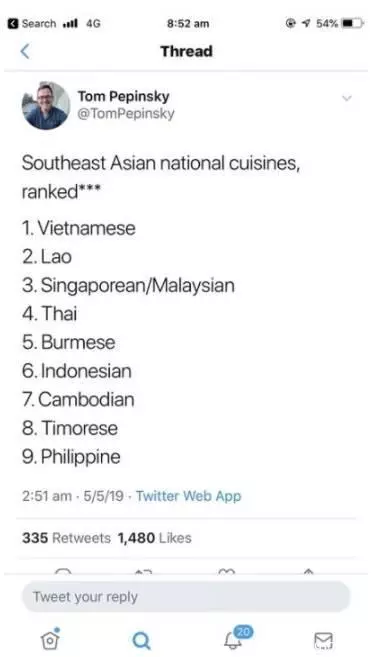Open Tom Pepinsky's profile picture

point(46,106)
